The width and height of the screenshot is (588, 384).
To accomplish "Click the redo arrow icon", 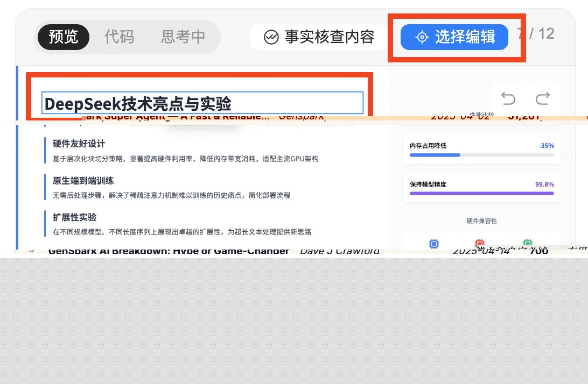I will (543, 99).
